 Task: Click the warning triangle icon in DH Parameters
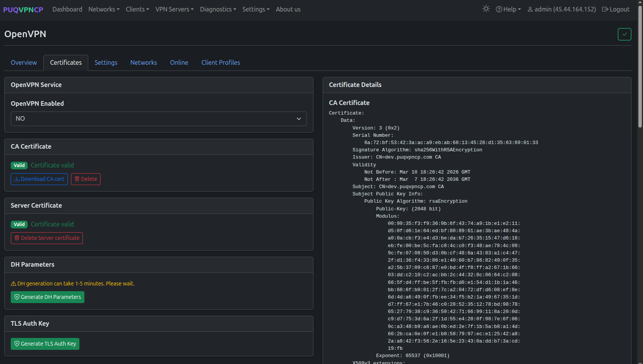click(13, 284)
